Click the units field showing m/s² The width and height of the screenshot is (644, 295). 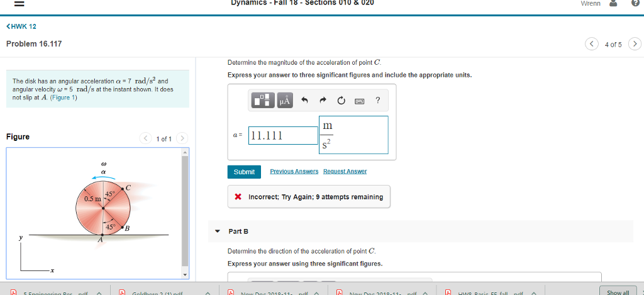pyautogui.click(x=353, y=135)
